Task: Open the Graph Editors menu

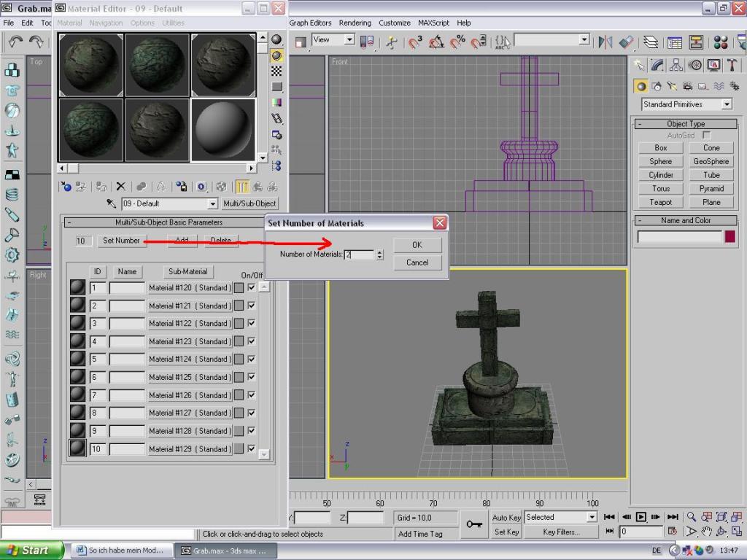Action: (310, 23)
